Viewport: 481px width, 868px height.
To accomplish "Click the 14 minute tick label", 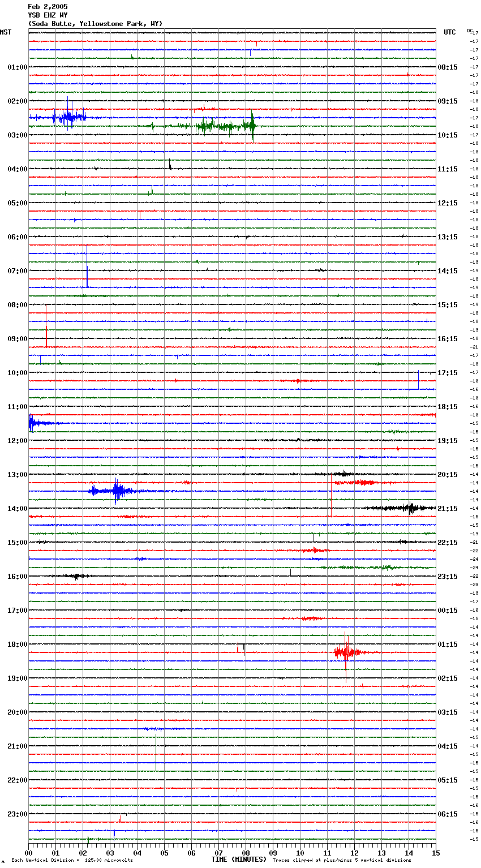I will pos(409,852).
